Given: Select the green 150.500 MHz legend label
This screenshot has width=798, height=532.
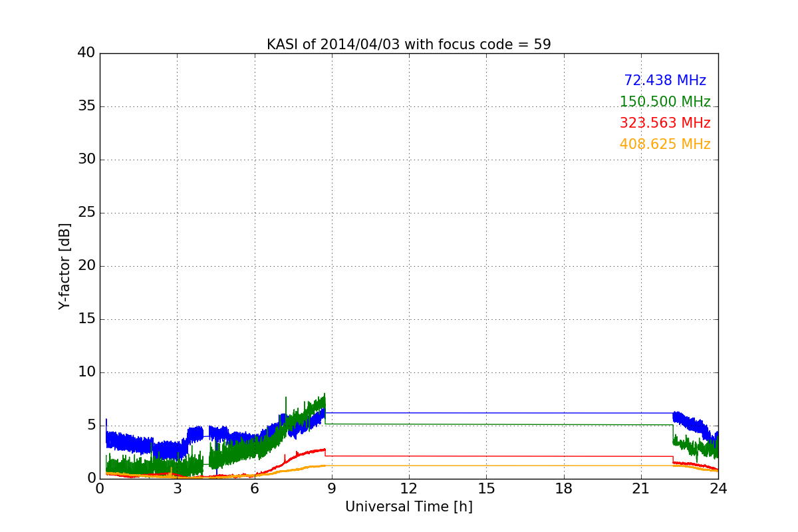Looking at the screenshot, I should [x=665, y=102].
